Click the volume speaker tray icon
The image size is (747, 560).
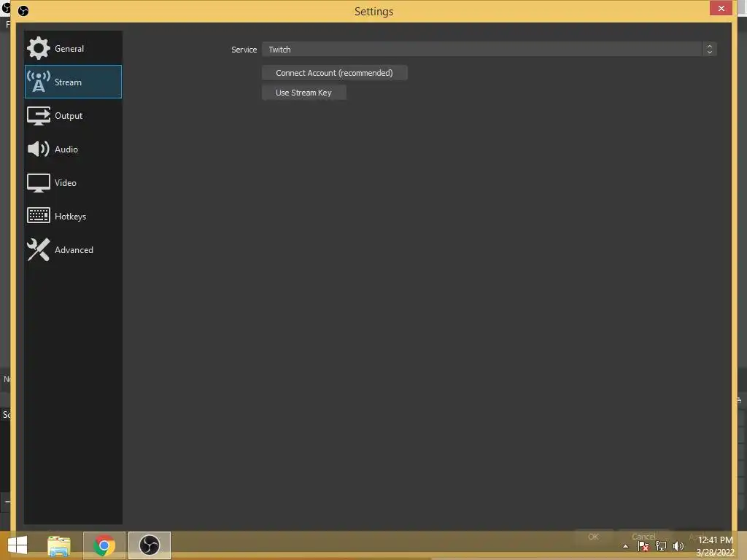click(x=678, y=546)
